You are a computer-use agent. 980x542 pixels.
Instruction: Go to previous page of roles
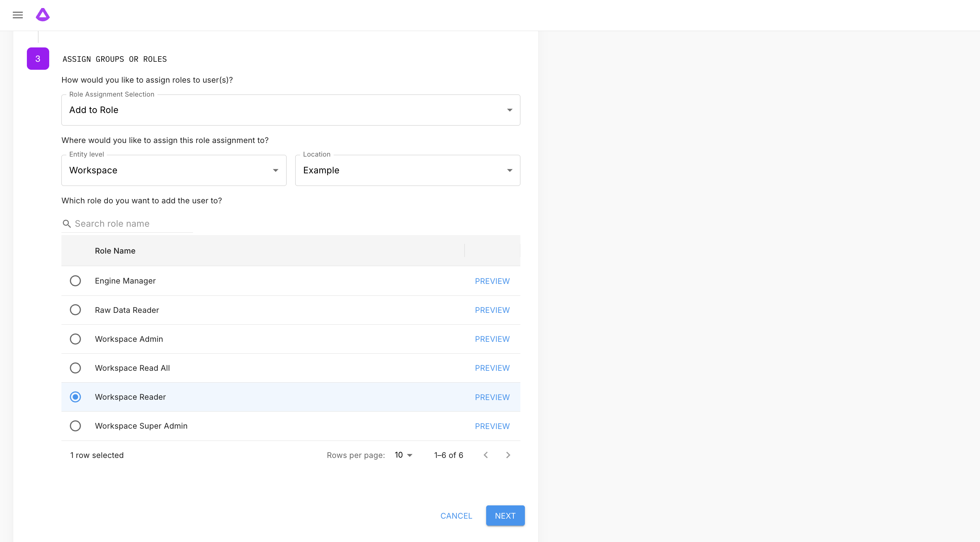point(486,455)
